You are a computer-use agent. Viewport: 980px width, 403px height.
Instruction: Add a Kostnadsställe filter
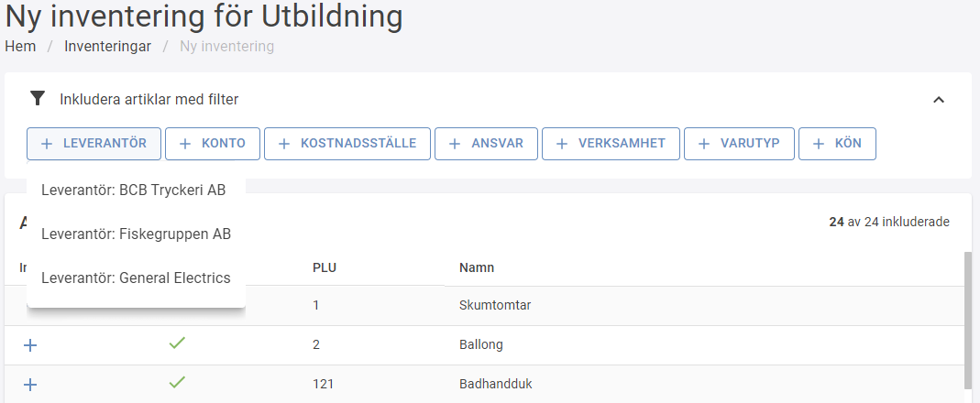[347, 144]
